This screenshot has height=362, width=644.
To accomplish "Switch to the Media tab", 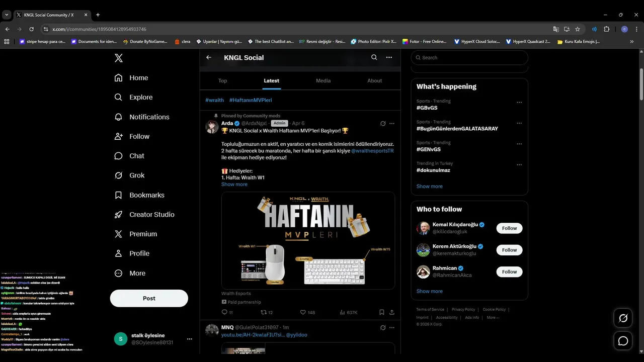I will point(324,80).
